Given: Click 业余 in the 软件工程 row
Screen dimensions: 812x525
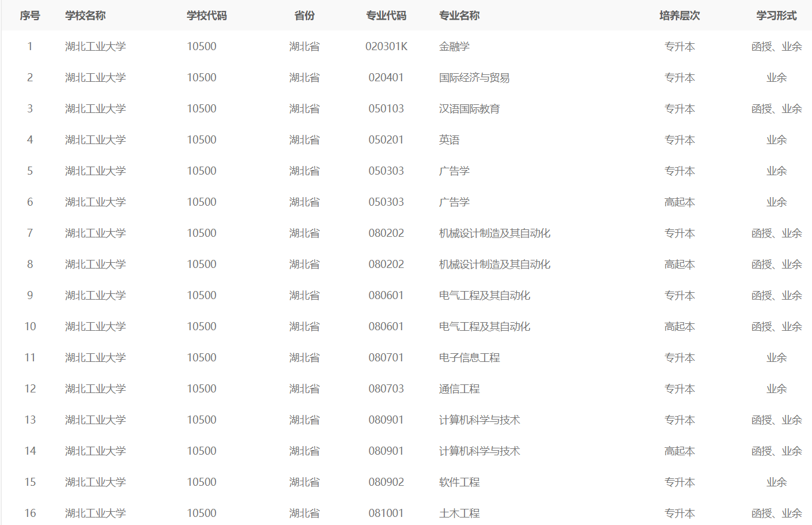Looking at the screenshot, I should click(x=776, y=482).
